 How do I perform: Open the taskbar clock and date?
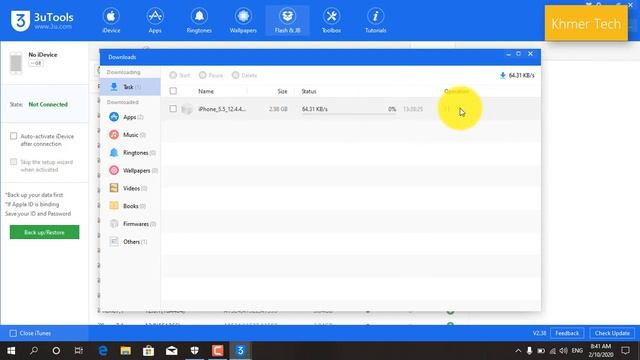601,351
